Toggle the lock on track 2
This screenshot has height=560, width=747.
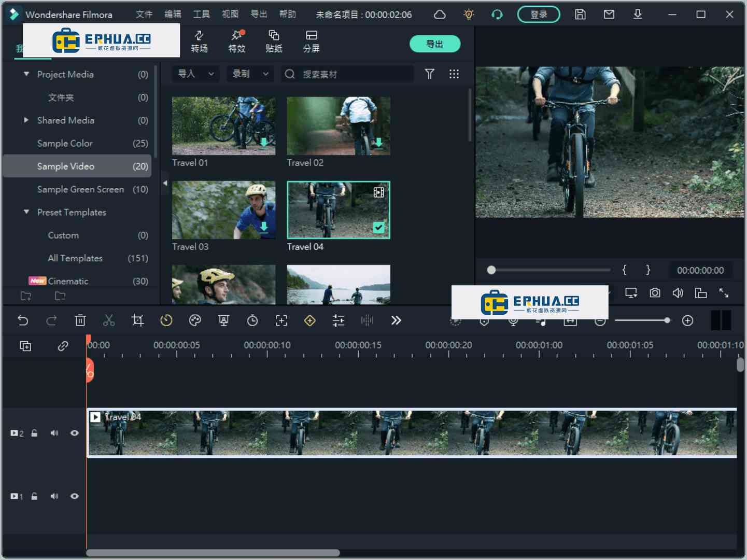point(34,433)
